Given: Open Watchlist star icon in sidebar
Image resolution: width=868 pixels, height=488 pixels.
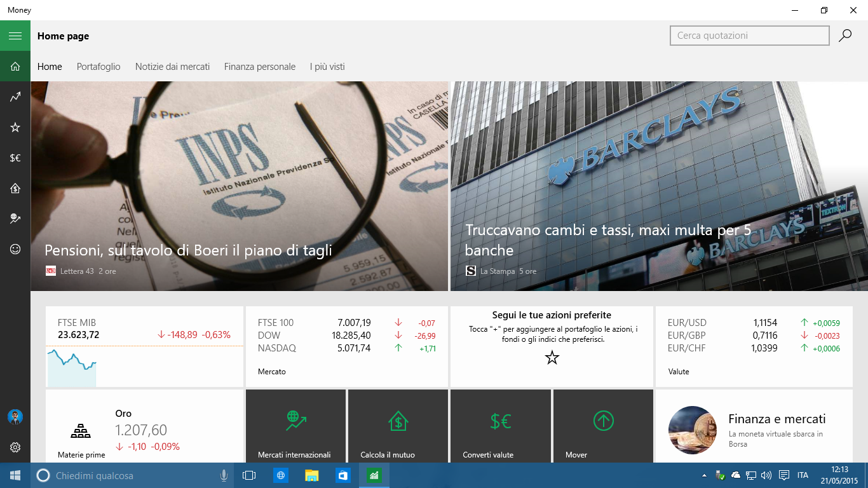Looking at the screenshot, I should (15, 127).
